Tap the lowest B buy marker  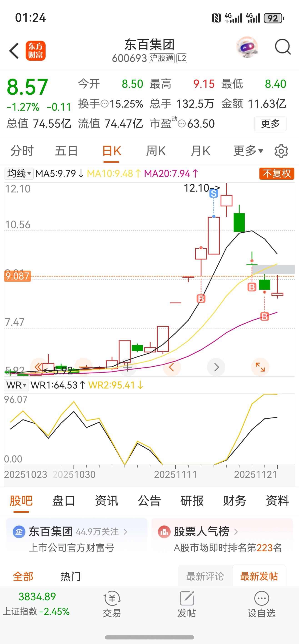tap(264, 317)
